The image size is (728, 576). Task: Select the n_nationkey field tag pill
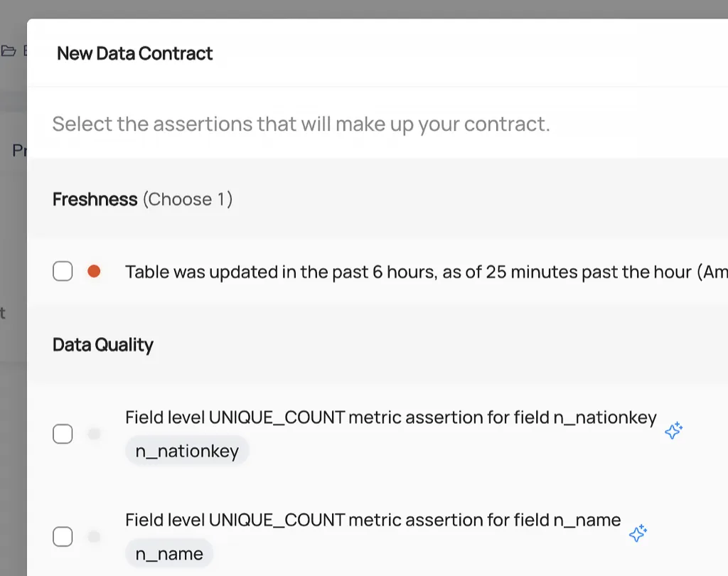coord(187,451)
